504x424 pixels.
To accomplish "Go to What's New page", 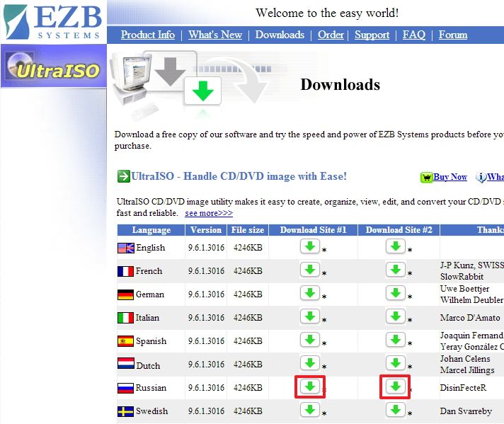I will (x=215, y=35).
